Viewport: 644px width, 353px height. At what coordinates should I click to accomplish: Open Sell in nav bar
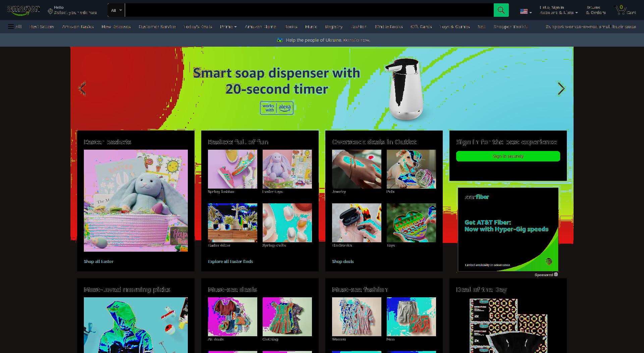tap(481, 27)
